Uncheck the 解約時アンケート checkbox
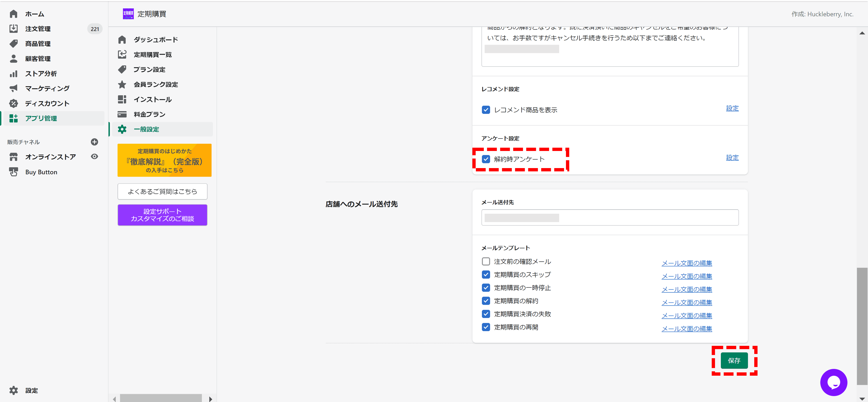This screenshot has height=402, width=868. (486, 159)
